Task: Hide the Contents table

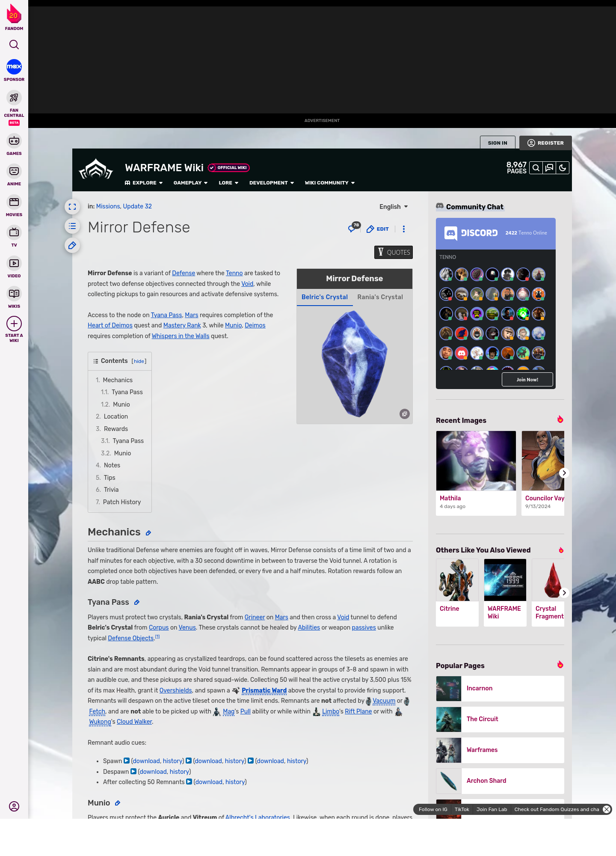Action: [x=139, y=361]
